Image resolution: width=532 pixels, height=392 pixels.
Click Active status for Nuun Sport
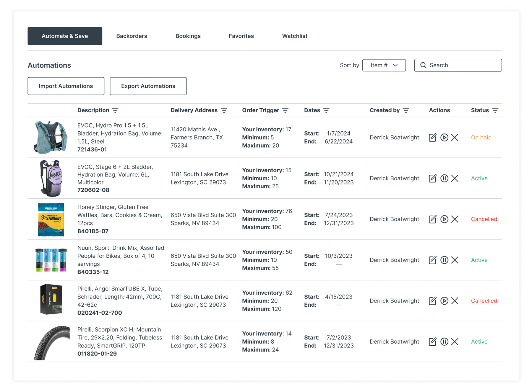[x=479, y=260]
